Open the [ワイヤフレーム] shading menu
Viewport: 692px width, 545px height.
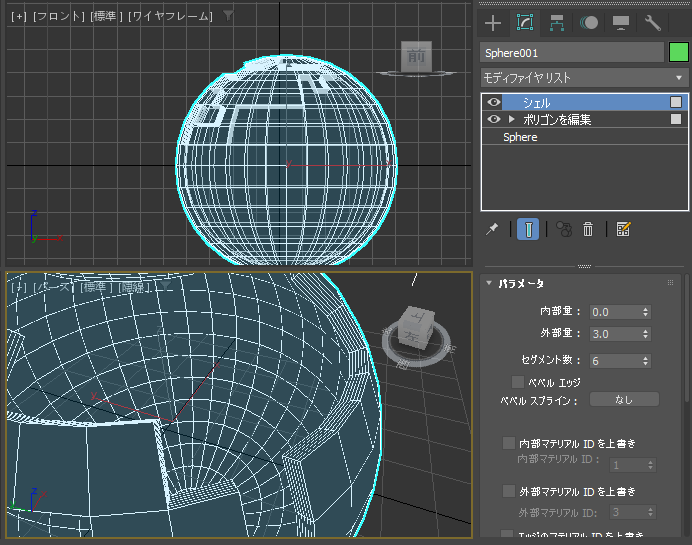coord(170,16)
